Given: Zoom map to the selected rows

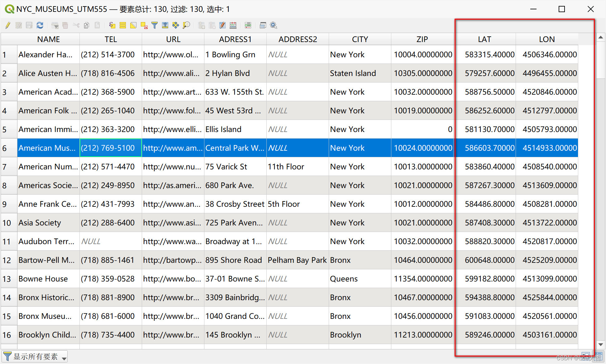Looking at the screenshot, I should click(x=186, y=26).
